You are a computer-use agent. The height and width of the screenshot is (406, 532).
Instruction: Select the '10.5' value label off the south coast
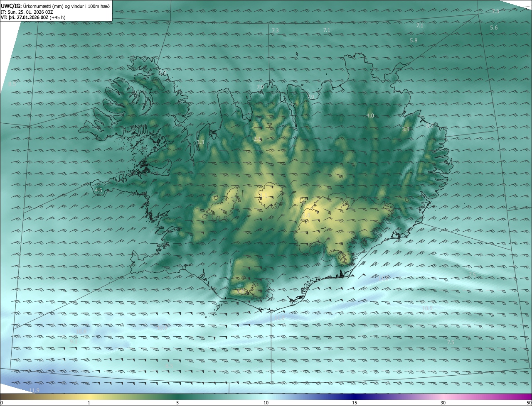click(427, 308)
